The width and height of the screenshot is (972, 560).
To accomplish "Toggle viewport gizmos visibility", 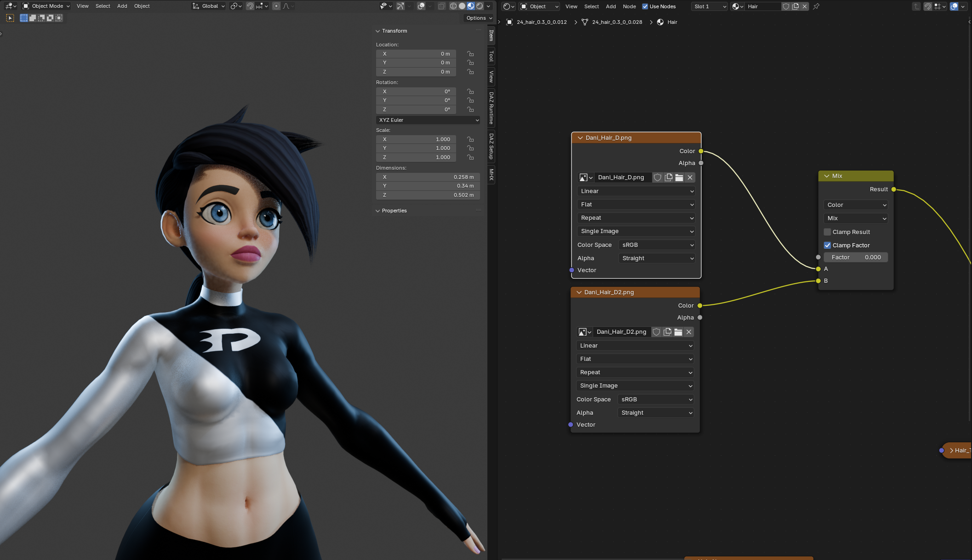I will pyautogui.click(x=401, y=6).
